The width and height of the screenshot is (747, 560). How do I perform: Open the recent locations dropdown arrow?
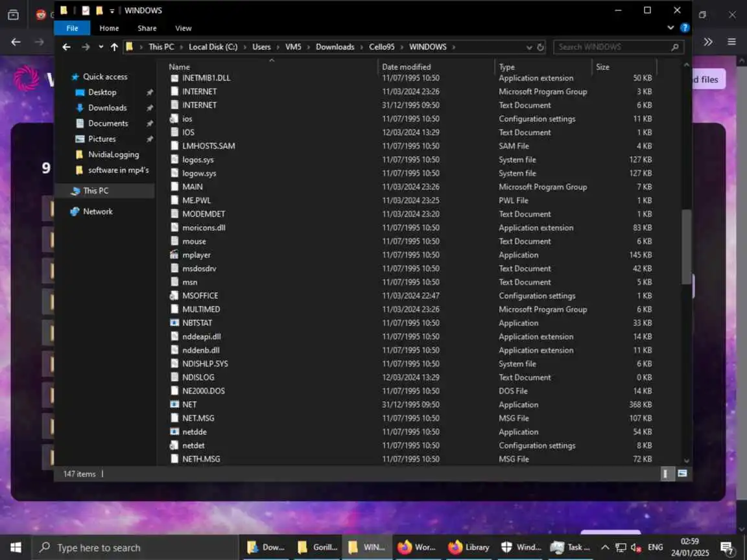[x=101, y=47]
